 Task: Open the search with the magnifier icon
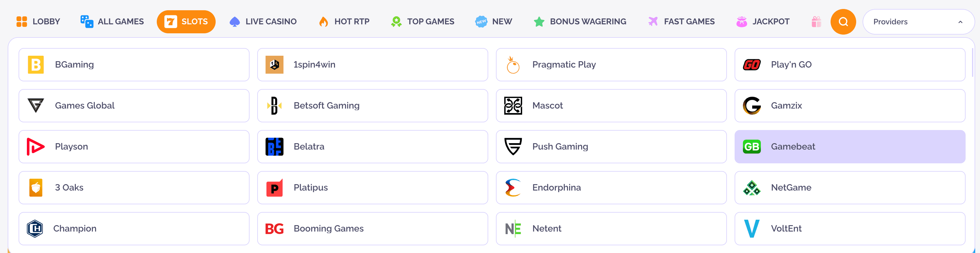843,22
